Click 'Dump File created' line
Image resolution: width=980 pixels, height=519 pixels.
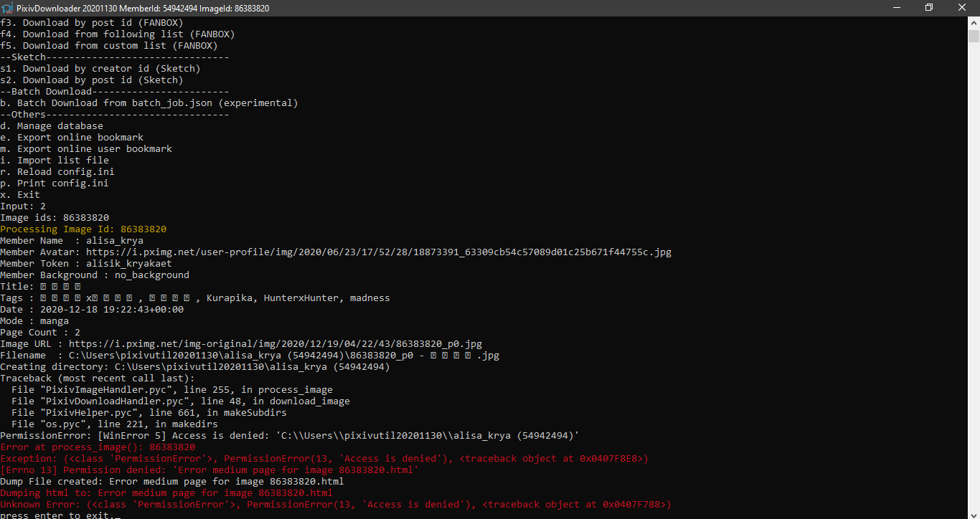click(172, 482)
